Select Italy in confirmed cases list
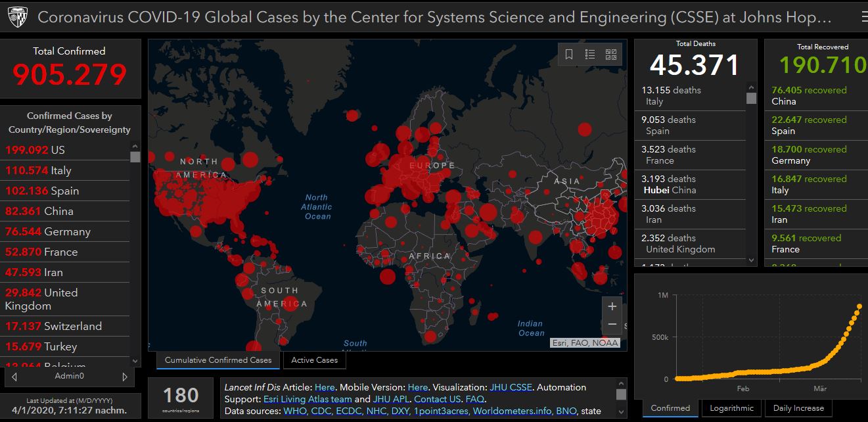 60,170
